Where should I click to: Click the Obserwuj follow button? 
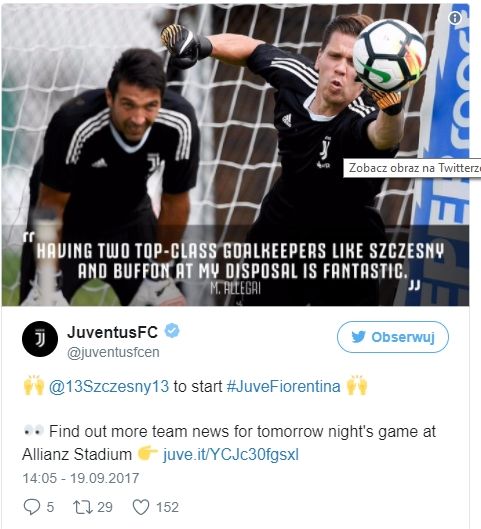coord(393,337)
